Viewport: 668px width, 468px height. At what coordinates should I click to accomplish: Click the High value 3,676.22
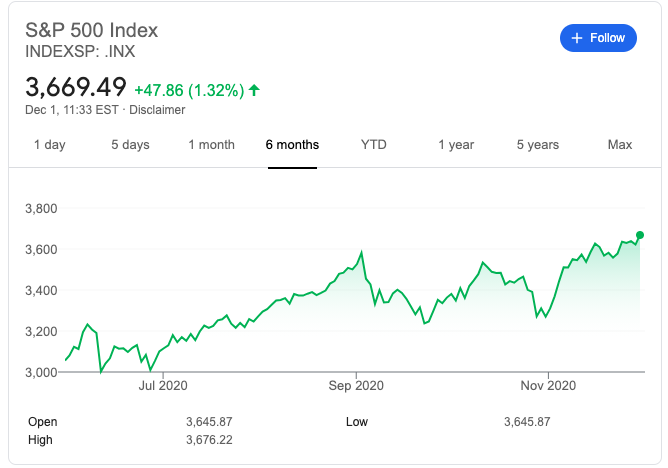[x=209, y=439]
